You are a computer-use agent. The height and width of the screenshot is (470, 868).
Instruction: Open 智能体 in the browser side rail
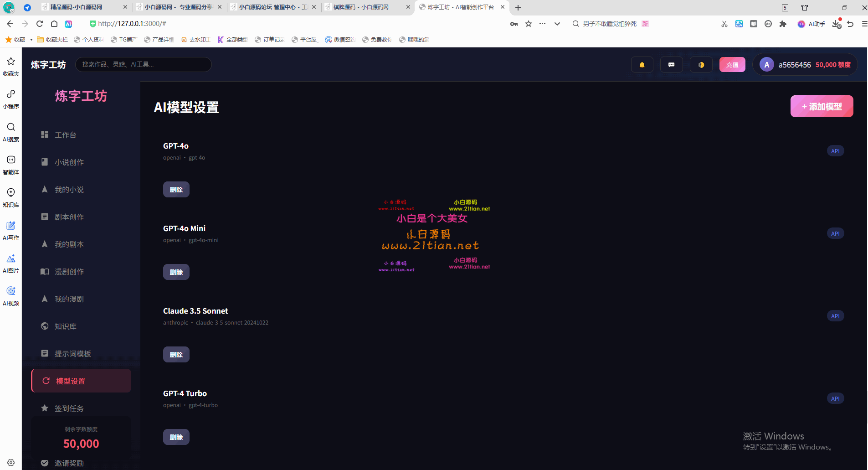[11, 165]
